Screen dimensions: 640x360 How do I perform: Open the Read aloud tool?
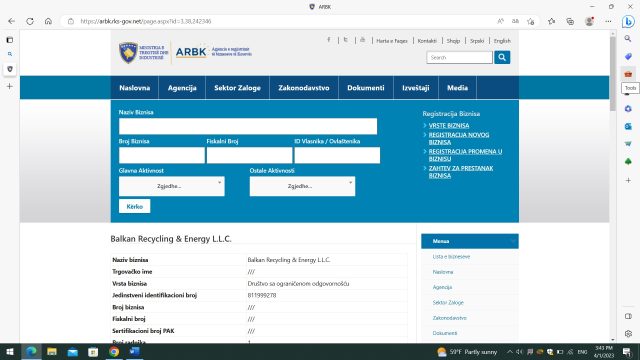[x=500, y=21]
